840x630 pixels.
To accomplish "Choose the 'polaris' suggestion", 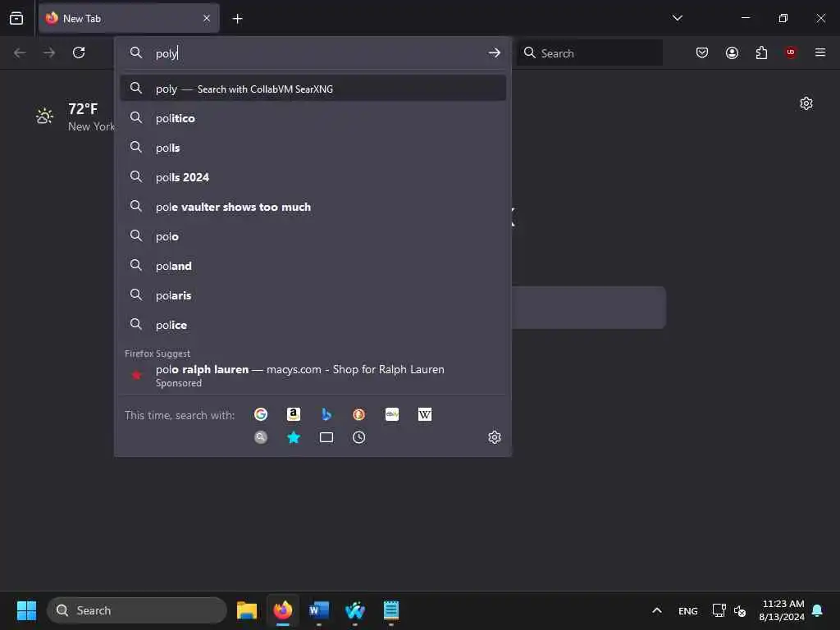I will 313,294.
